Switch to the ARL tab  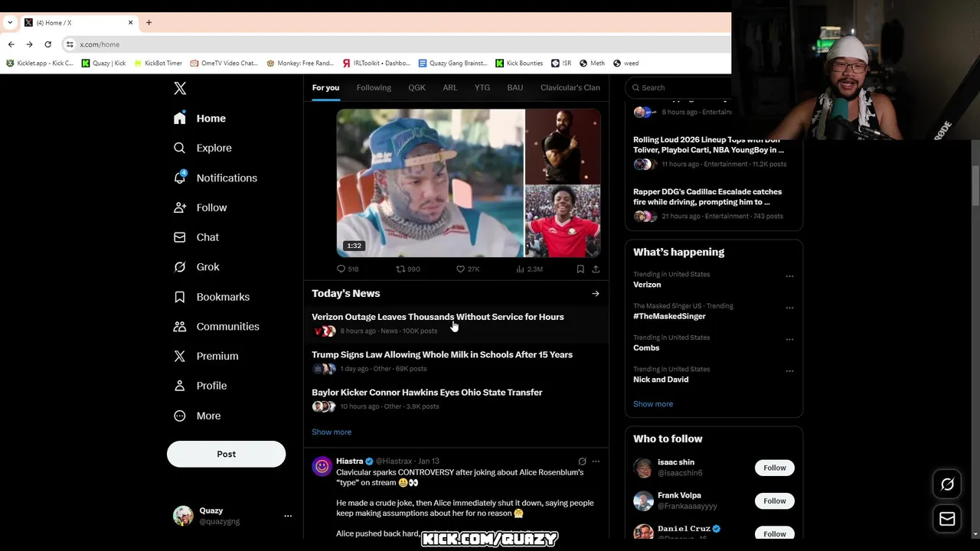point(449,87)
